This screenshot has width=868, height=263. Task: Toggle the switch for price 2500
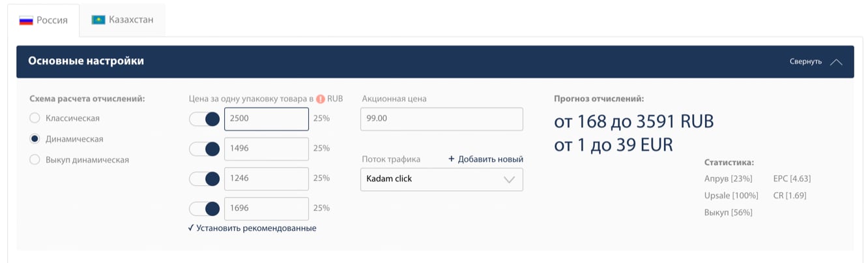pos(204,119)
